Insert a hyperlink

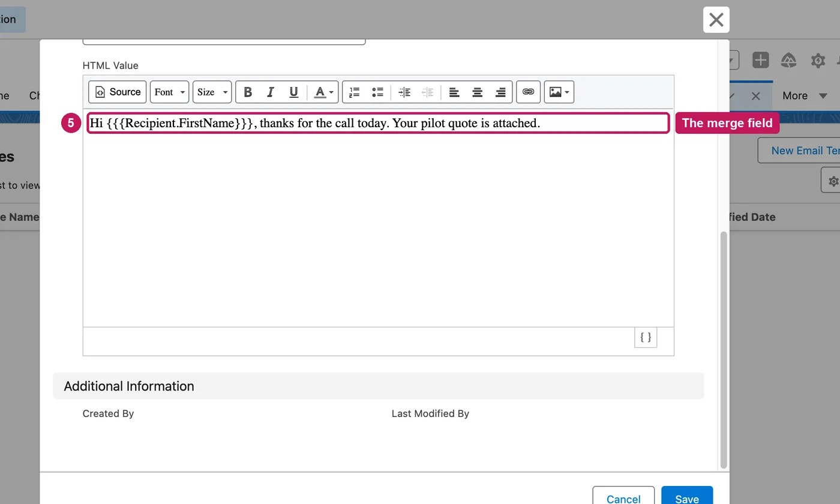pyautogui.click(x=528, y=92)
